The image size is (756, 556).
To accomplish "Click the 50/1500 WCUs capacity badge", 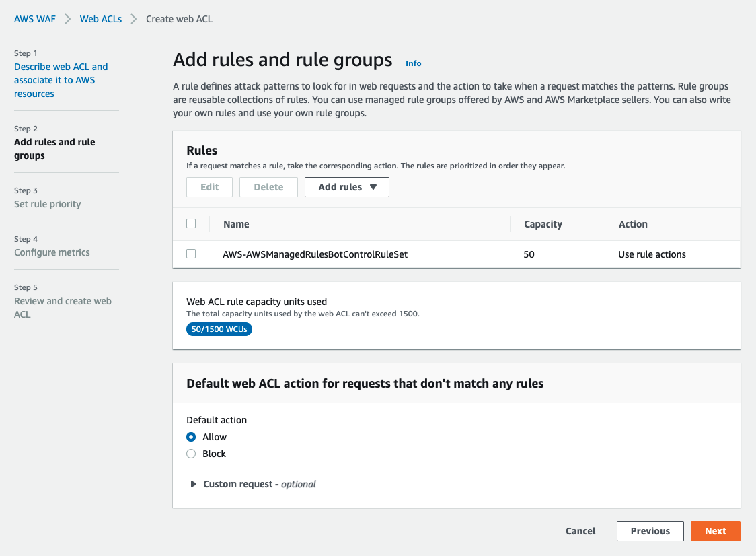I will 219,329.
